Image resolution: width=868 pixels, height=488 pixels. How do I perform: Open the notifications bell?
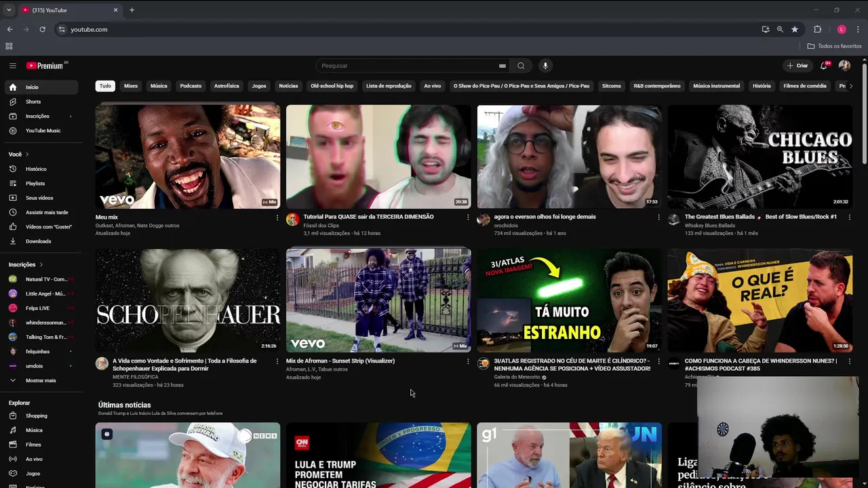[x=824, y=66]
